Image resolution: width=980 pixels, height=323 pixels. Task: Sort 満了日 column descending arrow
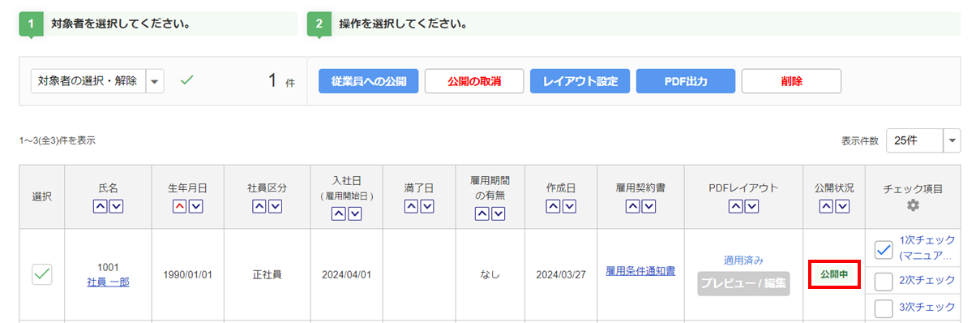point(426,206)
